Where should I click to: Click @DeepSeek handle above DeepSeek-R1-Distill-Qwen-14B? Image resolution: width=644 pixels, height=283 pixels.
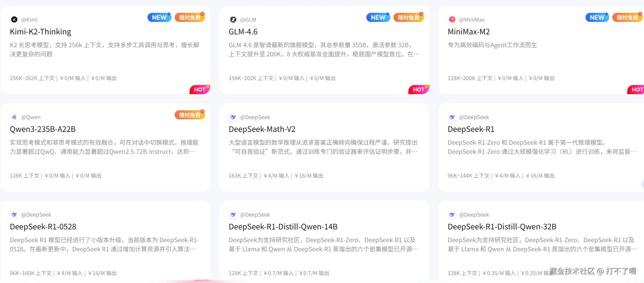[255, 215]
